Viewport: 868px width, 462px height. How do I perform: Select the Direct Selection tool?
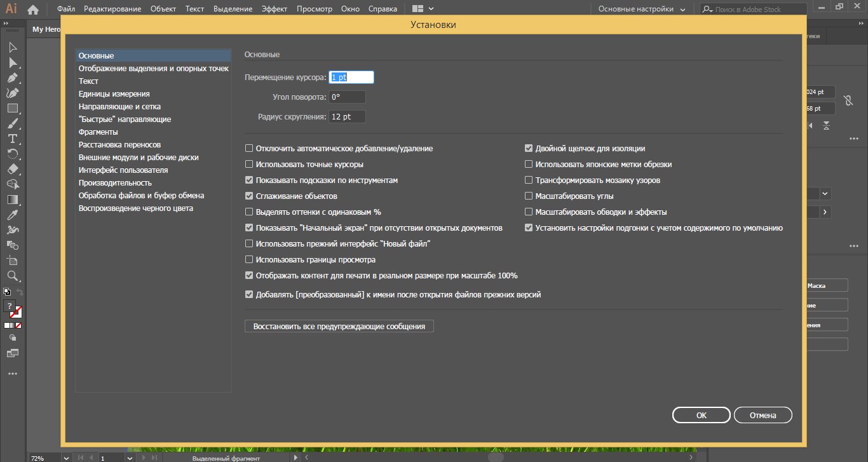12,63
